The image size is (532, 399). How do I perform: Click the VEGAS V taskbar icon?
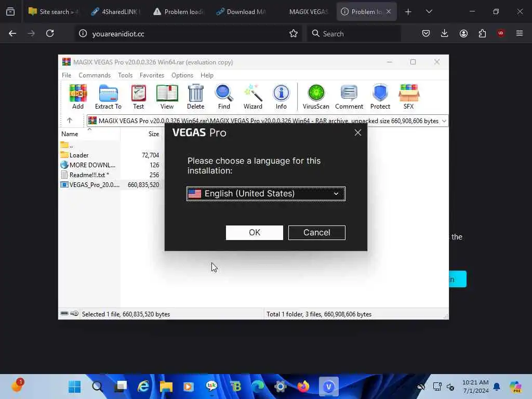328,387
